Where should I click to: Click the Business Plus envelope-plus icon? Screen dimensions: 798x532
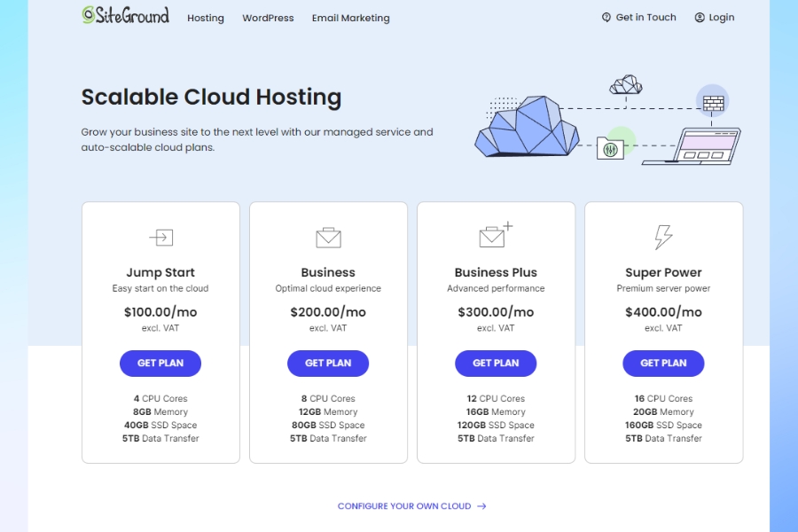coord(496,235)
